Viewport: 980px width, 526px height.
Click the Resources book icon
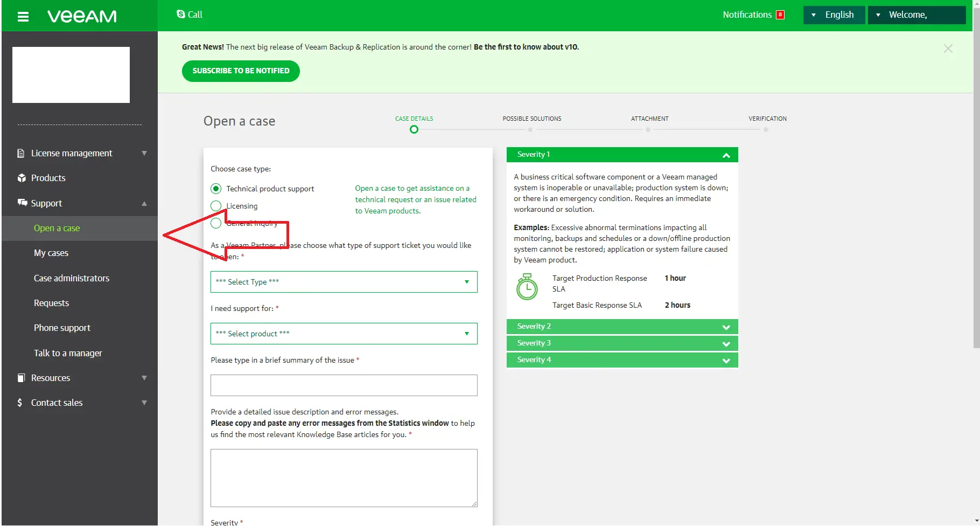tap(22, 378)
